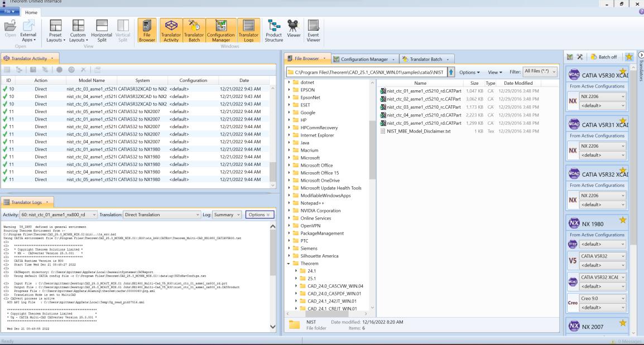Open the Event Viewer window

tap(314, 31)
